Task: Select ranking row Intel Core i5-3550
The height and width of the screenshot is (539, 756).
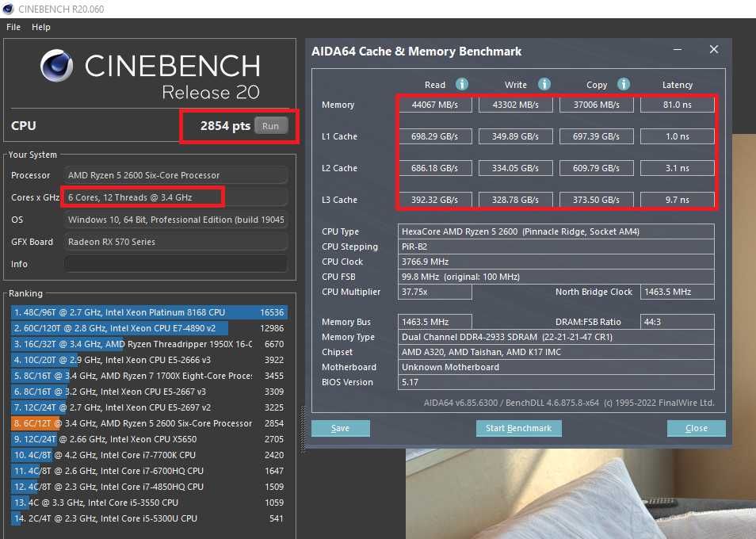Action: [149, 503]
